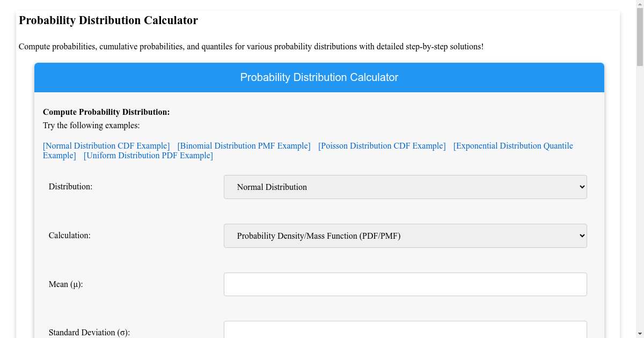Click the scrollbar down arrow
This screenshot has width=644, height=338.
coord(639,333)
